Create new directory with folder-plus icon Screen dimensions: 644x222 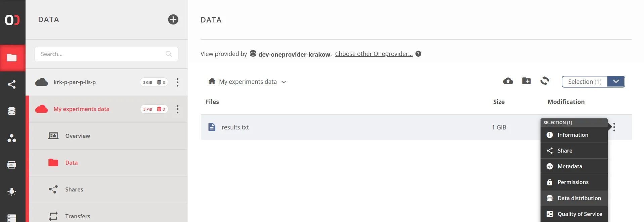pyautogui.click(x=526, y=81)
